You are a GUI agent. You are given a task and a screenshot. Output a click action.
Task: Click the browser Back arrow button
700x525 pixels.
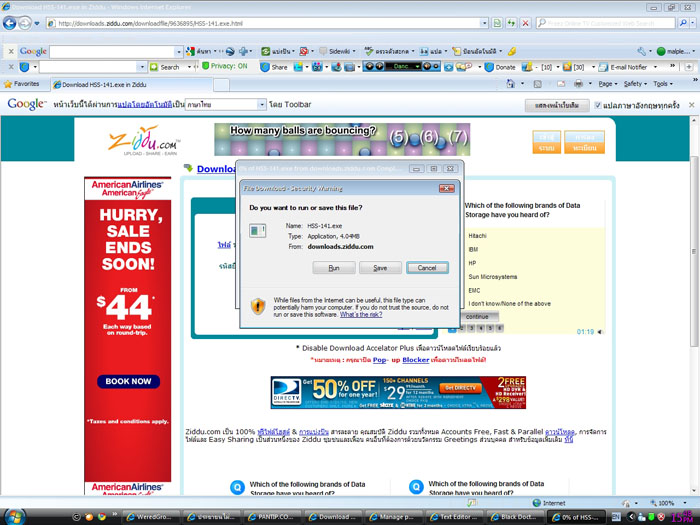pos(9,23)
